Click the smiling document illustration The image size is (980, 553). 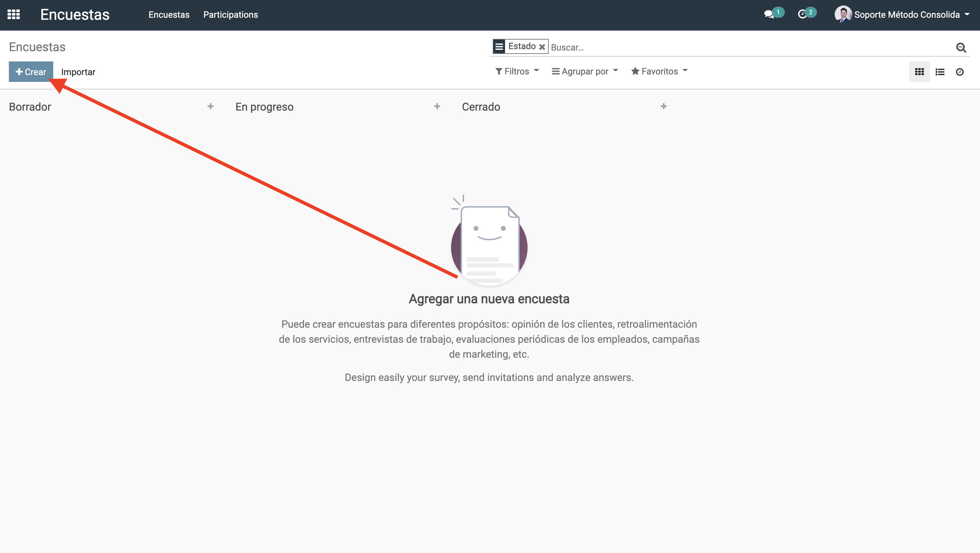pos(489,241)
